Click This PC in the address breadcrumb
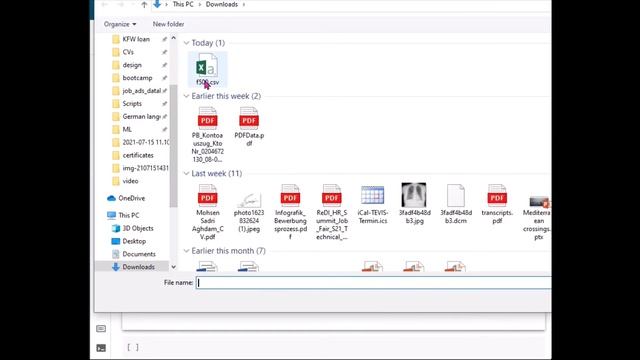Image resolution: width=640 pixels, height=360 pixels. (x=183, y=4)
